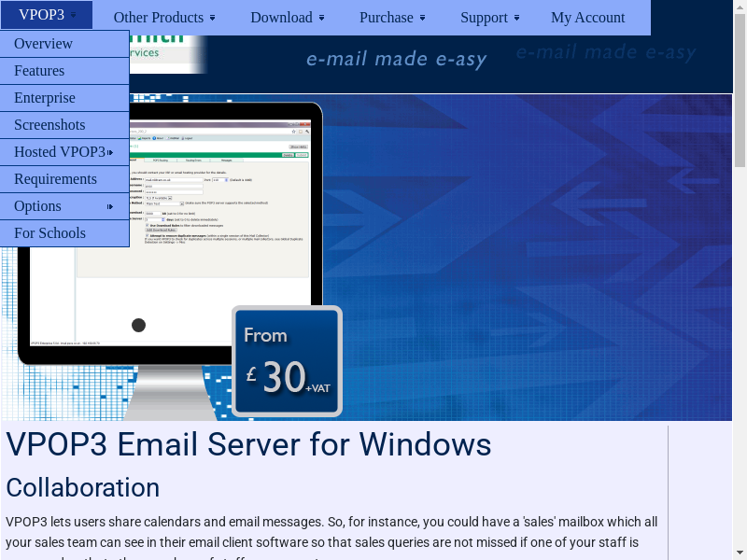Viewport: 747px width, 560px height.
Task: Select For Schools menu entry
Action: click(x=64, y=233)
